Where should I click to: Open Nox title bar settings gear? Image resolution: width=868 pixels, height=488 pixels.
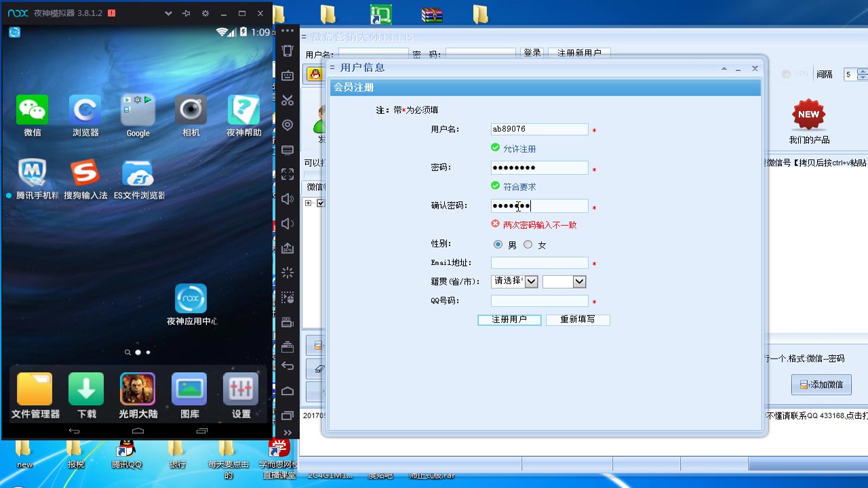(x=205, y=14)
